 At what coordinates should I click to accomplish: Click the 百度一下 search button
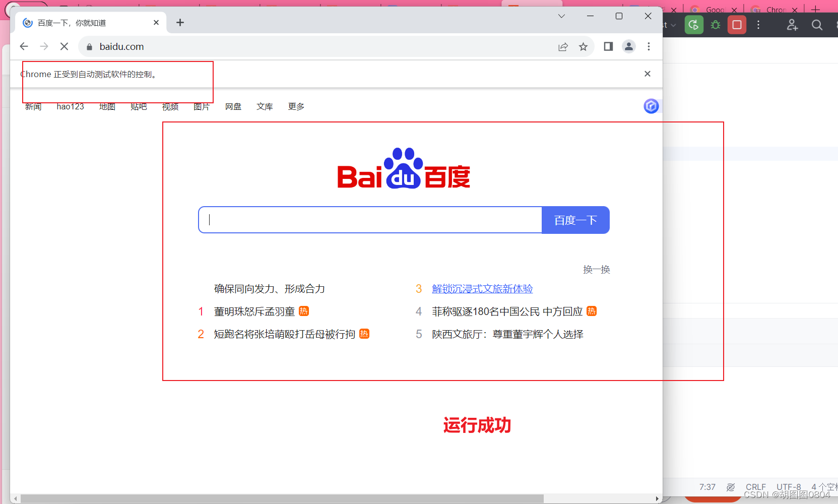[x=575, y=220]
